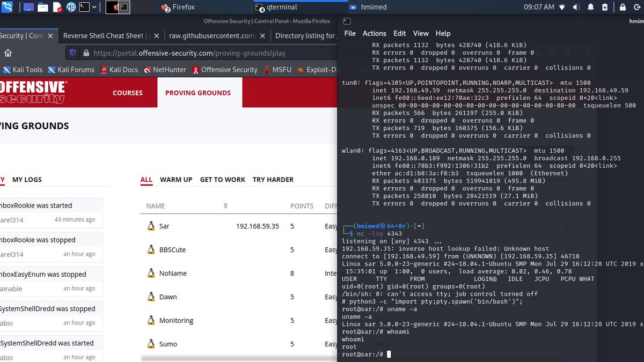The image size is (644, 362).
Task: Click the log out panel icon
Action: [638, 7]
